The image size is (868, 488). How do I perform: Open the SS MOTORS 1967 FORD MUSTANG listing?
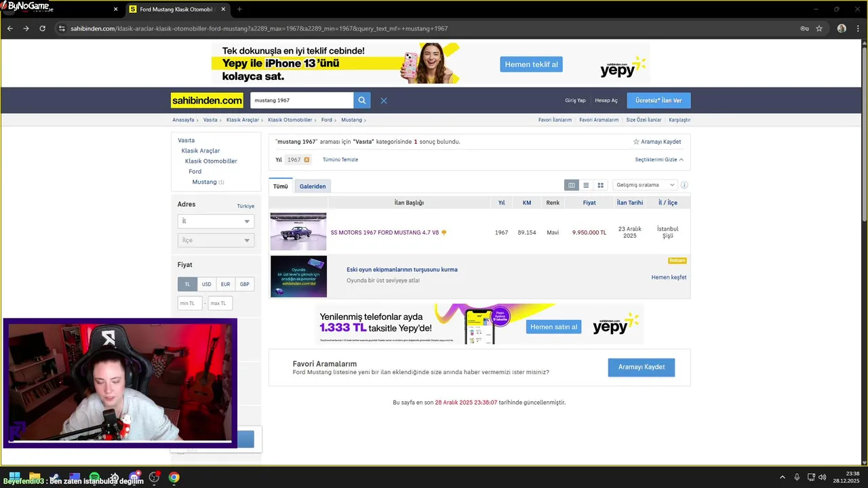384,232
